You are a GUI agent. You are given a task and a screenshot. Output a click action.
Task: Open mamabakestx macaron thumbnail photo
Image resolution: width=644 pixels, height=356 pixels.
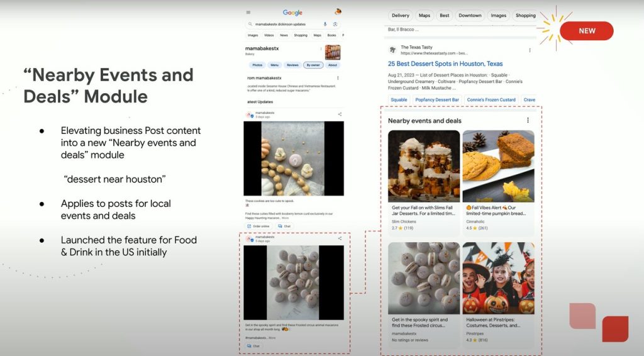coord(333,52)
